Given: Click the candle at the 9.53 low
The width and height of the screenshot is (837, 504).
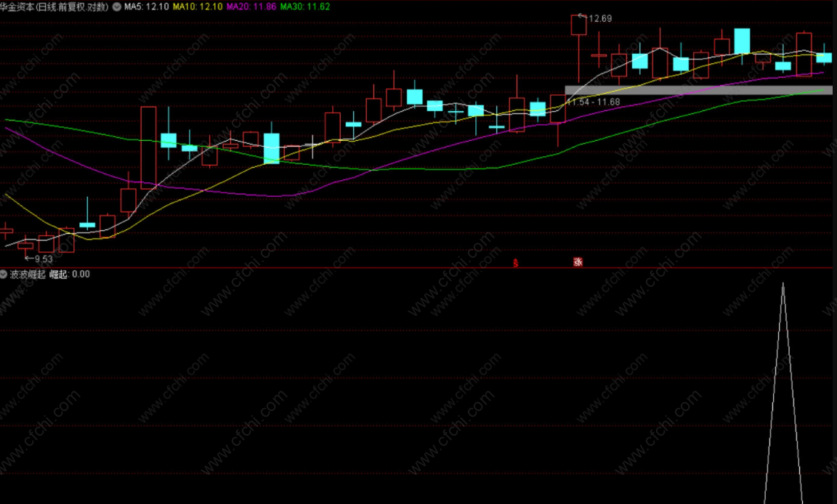Looking at the screenshot, I should (x=25, y=246).
